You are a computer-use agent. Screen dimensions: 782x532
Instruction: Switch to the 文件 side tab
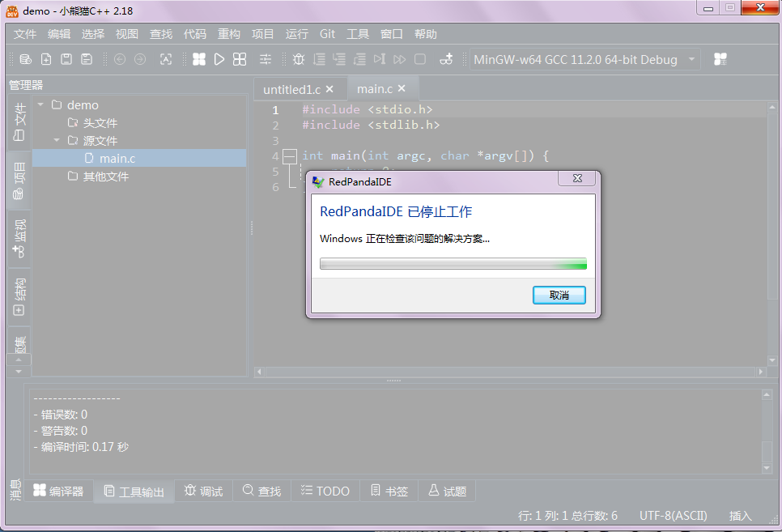coord(19,122)
